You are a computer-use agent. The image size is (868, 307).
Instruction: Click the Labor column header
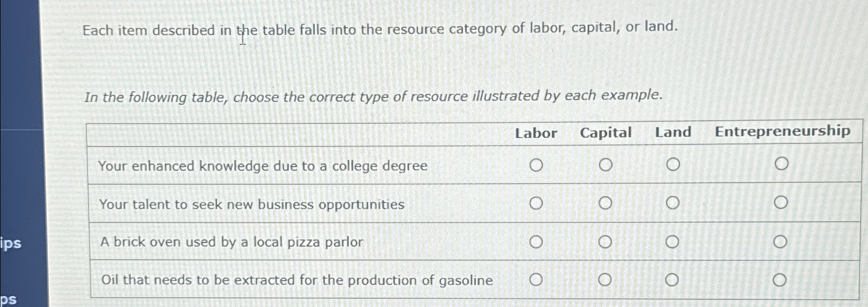537,133
